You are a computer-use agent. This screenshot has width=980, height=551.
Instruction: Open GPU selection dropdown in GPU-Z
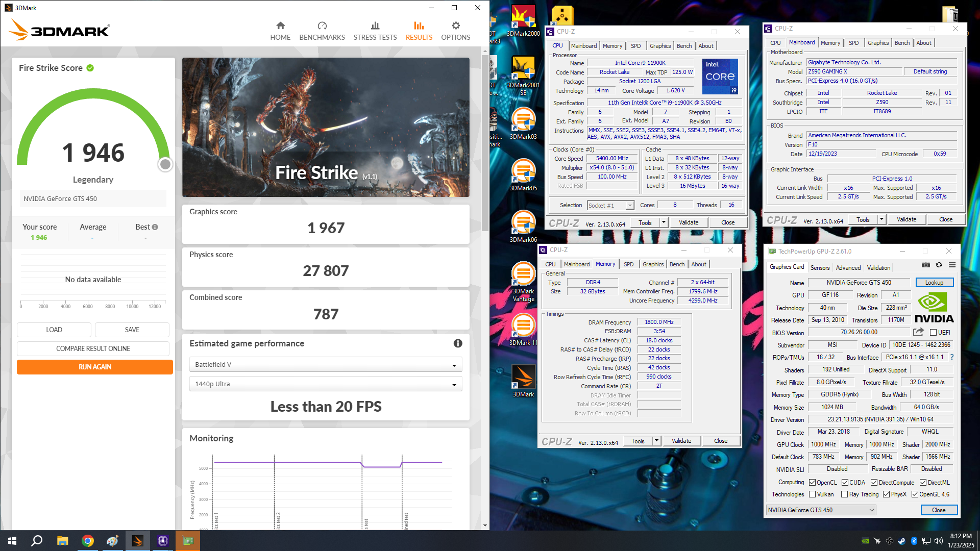[821, 510]
